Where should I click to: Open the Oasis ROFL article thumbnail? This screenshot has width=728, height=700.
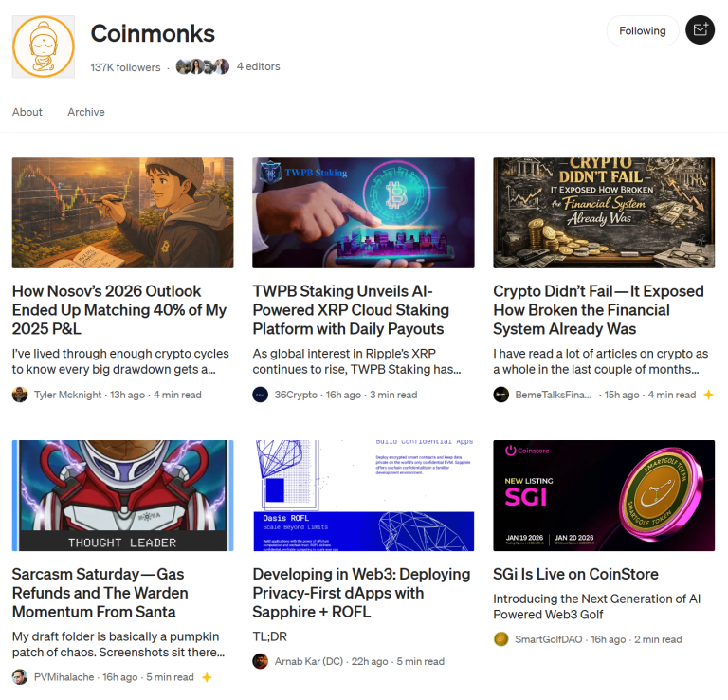(364, 496)
